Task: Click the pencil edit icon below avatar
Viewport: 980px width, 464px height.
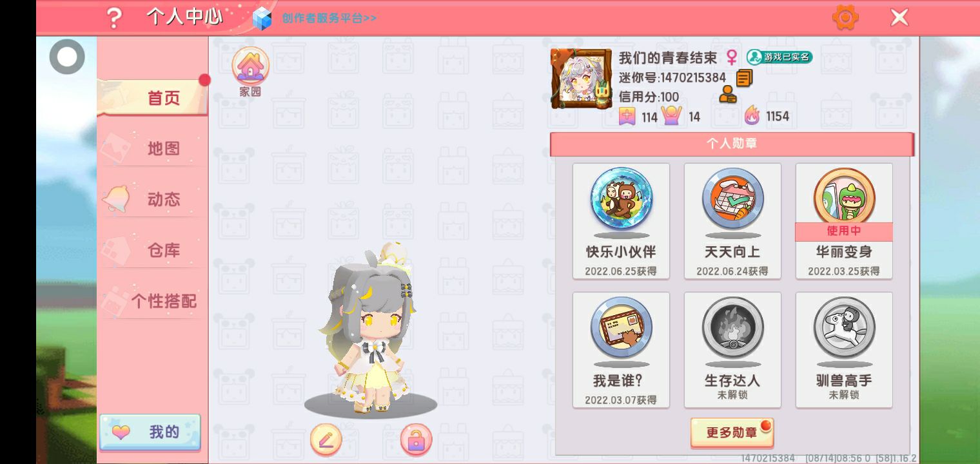Action: tap(326, 440)
